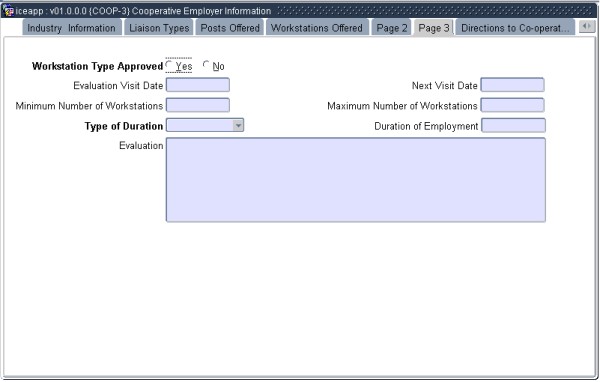Click the iceapp window title icon
The image size is (600, 382).
click(8, 11)
